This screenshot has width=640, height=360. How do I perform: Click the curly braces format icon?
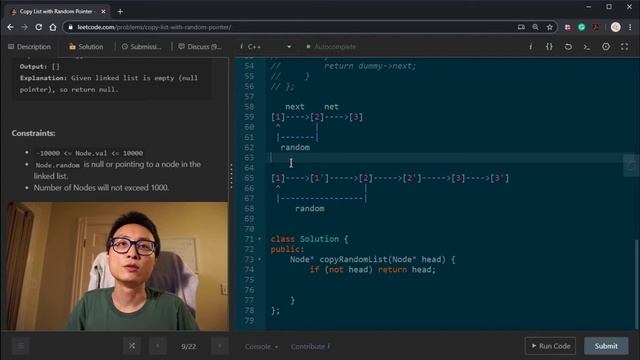point(549,47)
